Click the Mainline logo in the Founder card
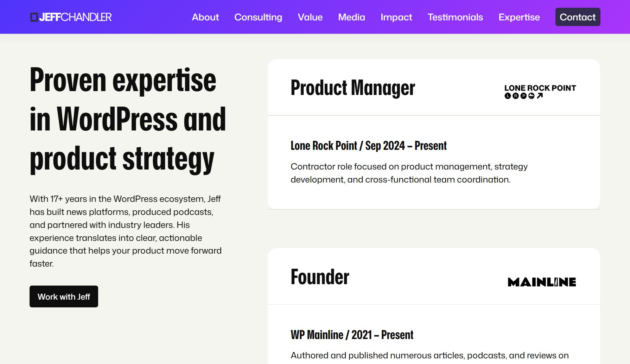 pos(542,282)
